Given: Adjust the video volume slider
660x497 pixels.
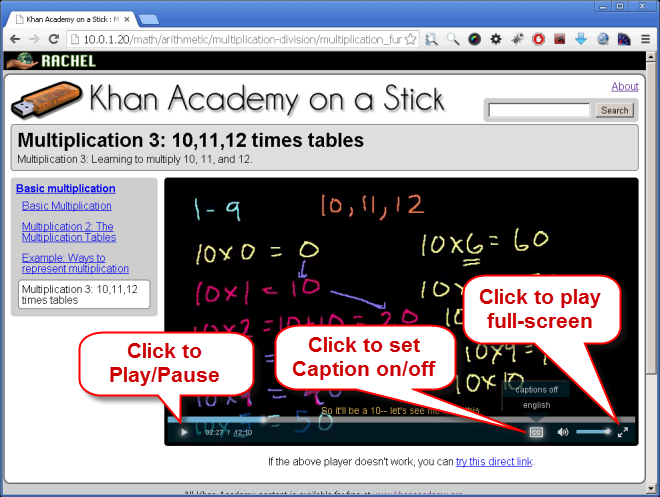Looking at the screenshot, I should point(593,432).
